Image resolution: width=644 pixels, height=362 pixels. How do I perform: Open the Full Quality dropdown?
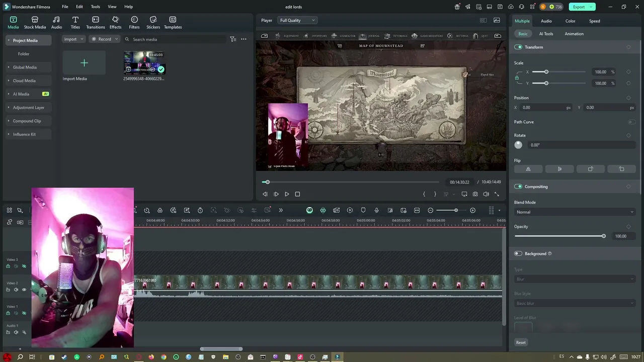point(297,20)
